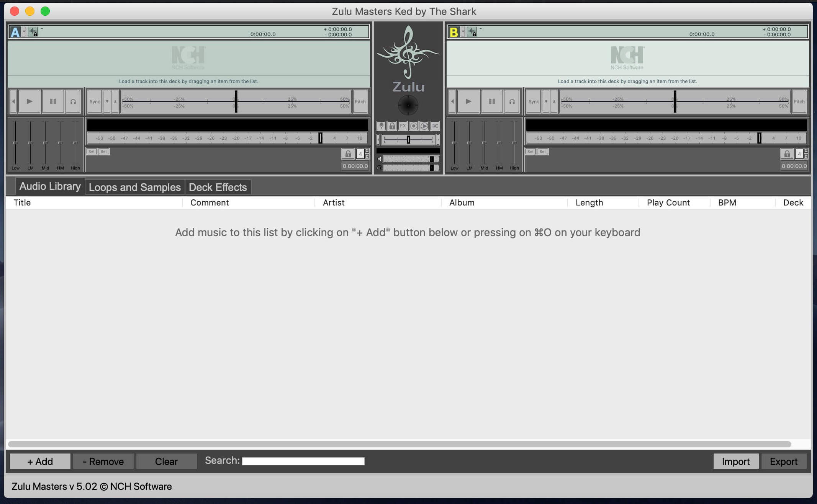Image resolution: width=817 pixels, height=504 pixels.
Task: Click the headphone volume slider handle
Action: (432, 168)
